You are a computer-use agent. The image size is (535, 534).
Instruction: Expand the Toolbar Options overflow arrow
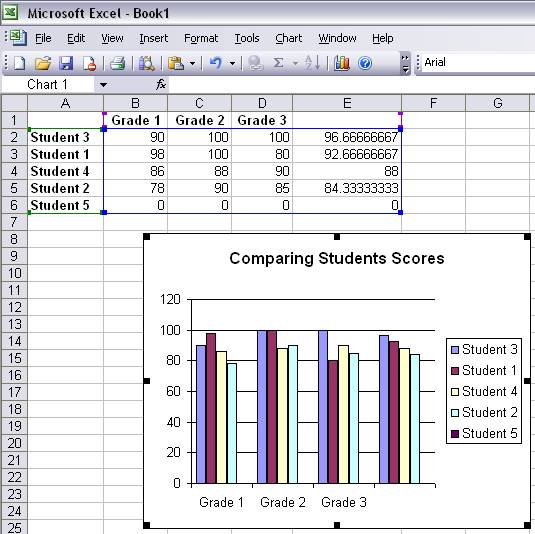[x=405, y=64]
